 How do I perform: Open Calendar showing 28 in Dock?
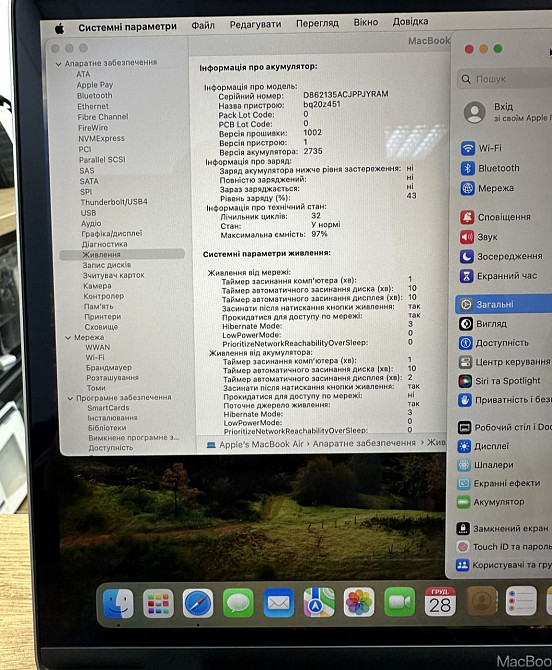(x=440, y=601)
